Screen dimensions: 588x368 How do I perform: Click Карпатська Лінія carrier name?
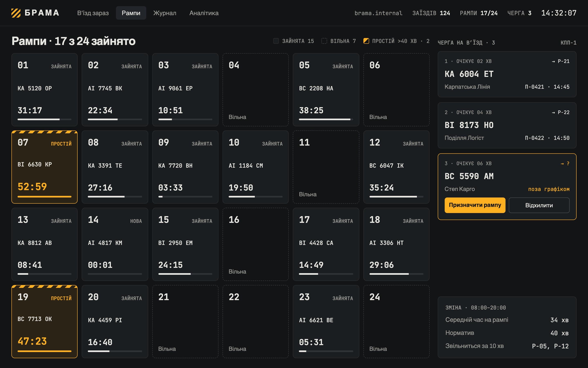tap(467, 87)
